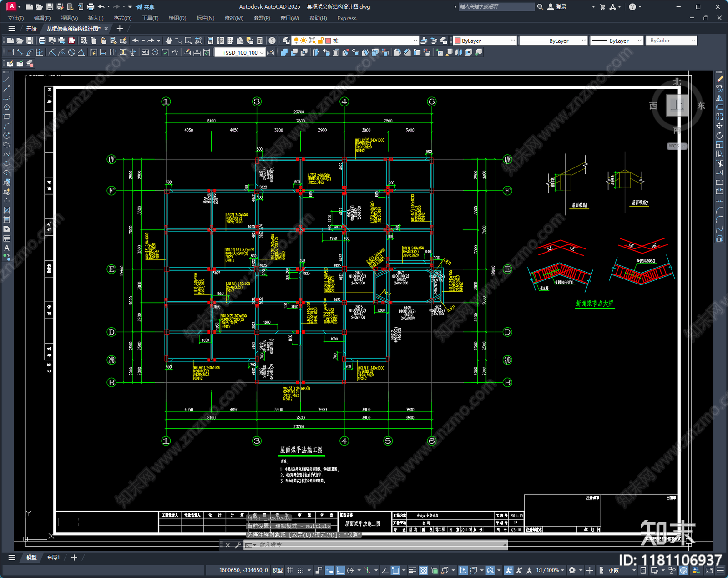This screenshot has width=728, height=578.
Task: Click the Move tool in right toolbar
Action: tap(719, 126)
